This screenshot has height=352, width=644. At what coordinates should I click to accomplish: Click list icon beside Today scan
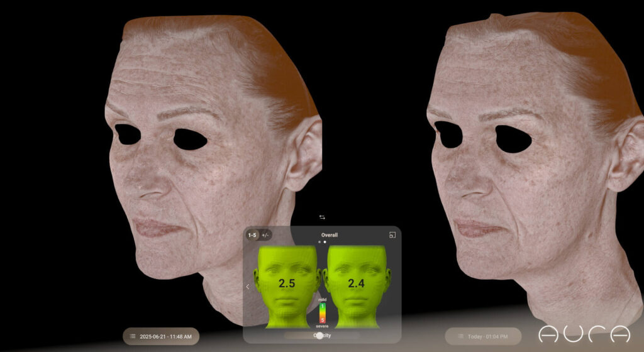pyautogui.click(x=453, y=336)
